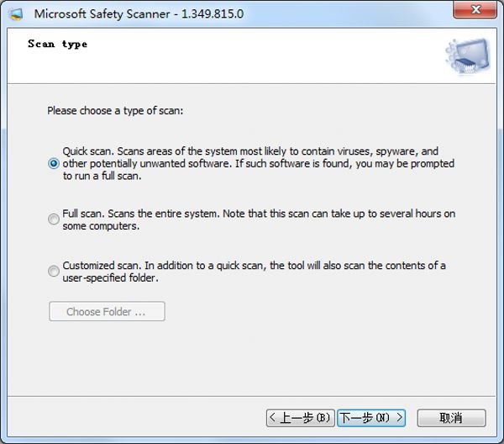Cancel the wizard with 取消
The height and width of the screenshot is (444, 504).
coord(451,418)
